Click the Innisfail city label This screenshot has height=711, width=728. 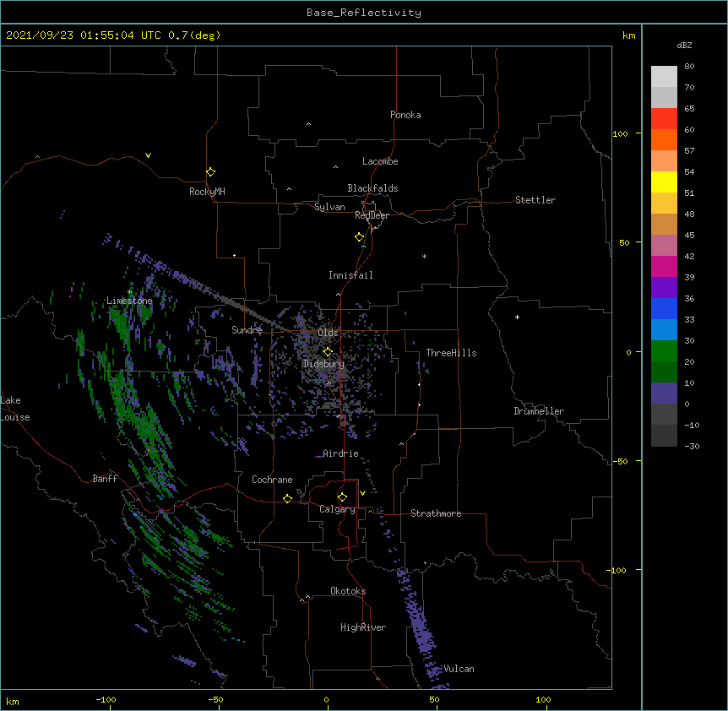tap(350, 275)
